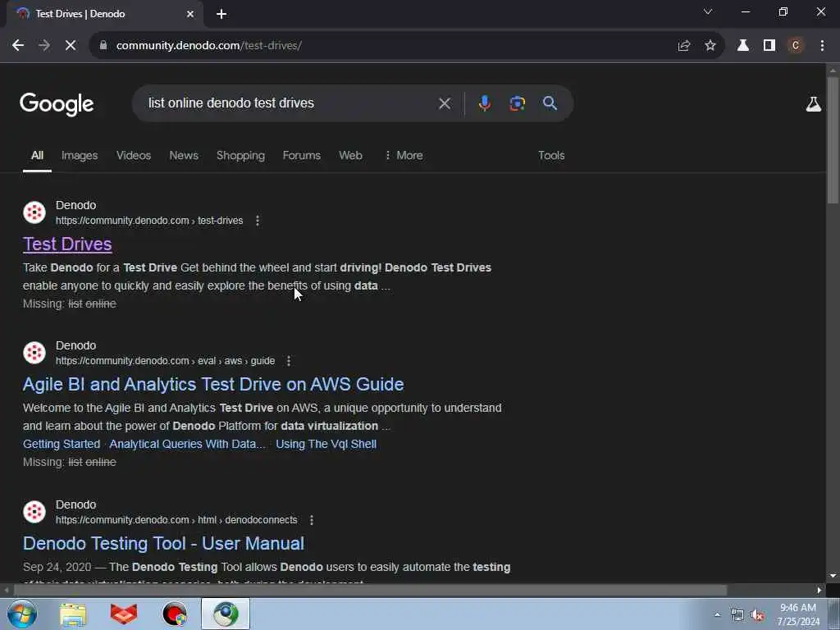Stop page loading with X button
The image size is (840, 630).
click(x=71, y=46)
